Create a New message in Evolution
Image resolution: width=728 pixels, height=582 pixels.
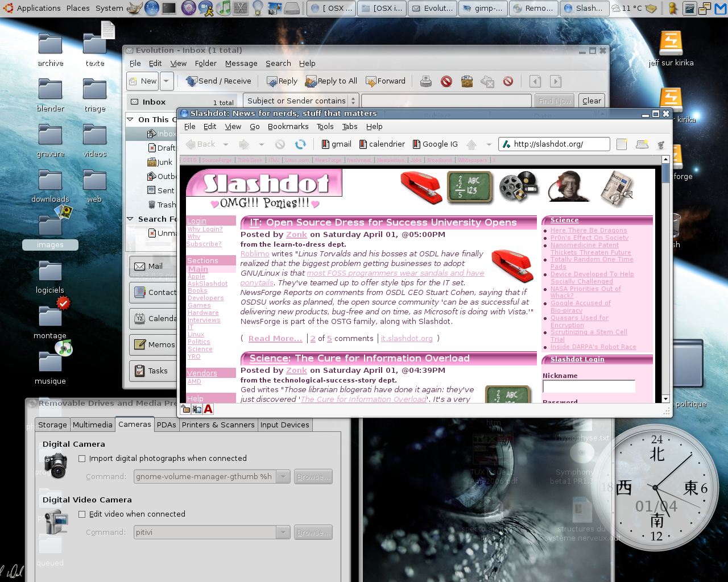[x=142, y=81]
